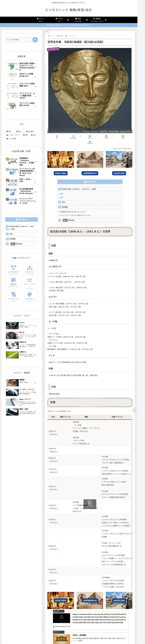Jump to 年表 in the article 目次
Viewport: 145px width, 644px height.
63,202
